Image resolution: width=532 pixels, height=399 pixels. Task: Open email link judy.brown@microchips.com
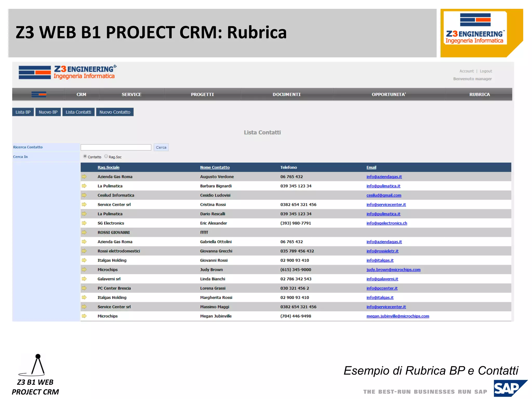coord(393,270)
